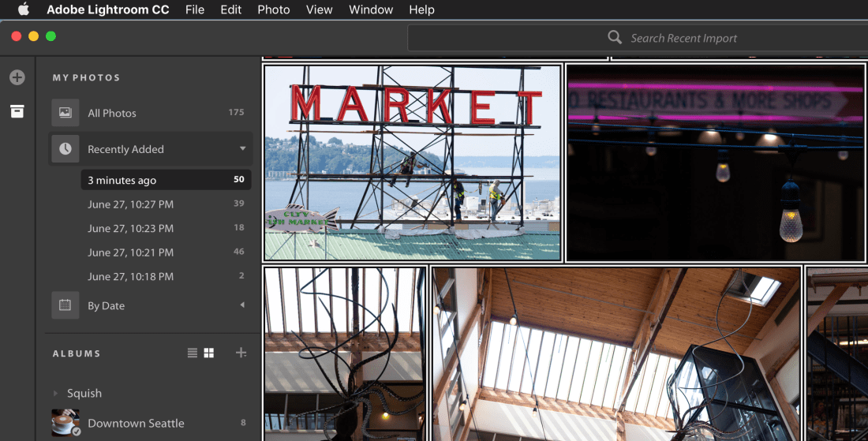
Task: Select the June 27, 10:27 PM import
Action: [130, 204]
